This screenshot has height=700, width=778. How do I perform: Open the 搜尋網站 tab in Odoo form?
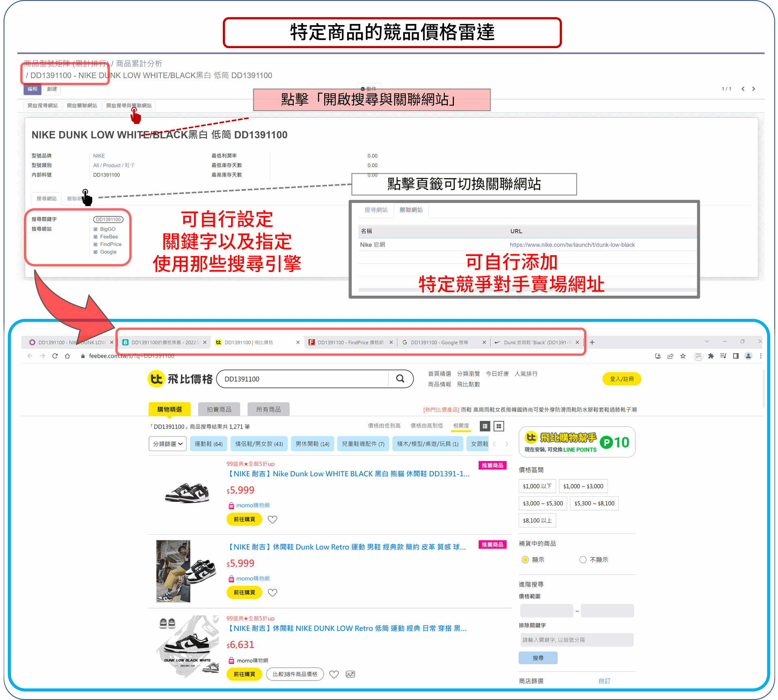(x=47, y=198)
